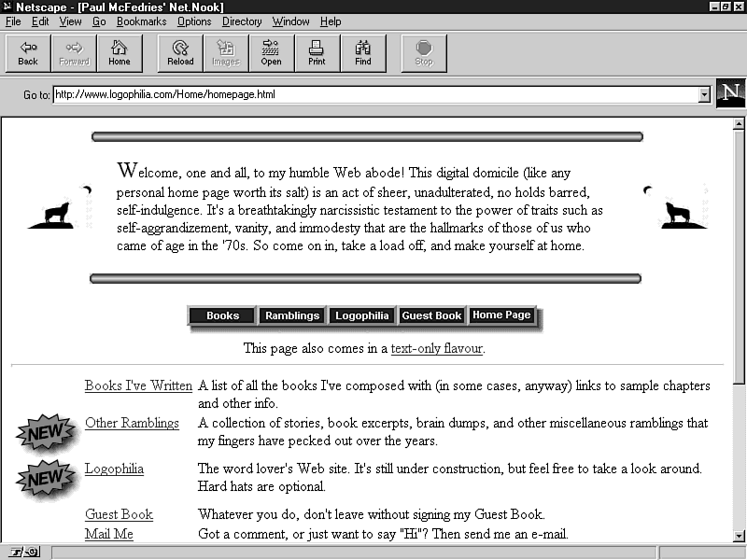Reload the current page
This screenshot has width=747, height=560.
(x=180, y=53)
